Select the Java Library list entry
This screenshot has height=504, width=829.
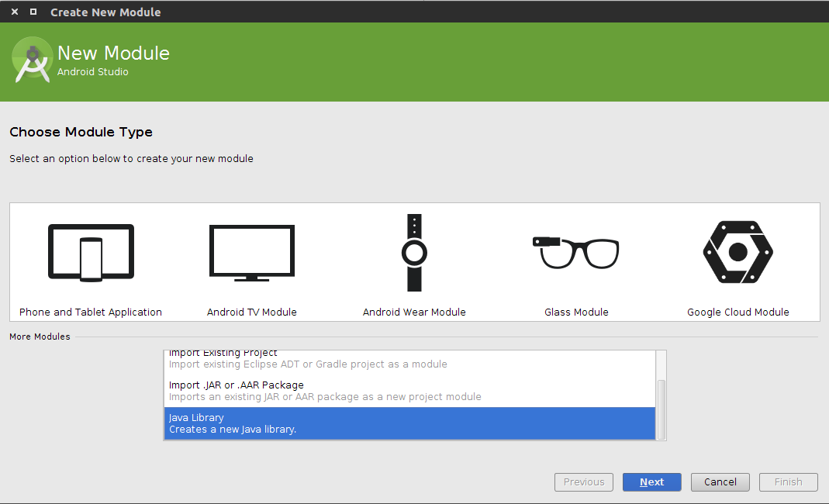409,423
